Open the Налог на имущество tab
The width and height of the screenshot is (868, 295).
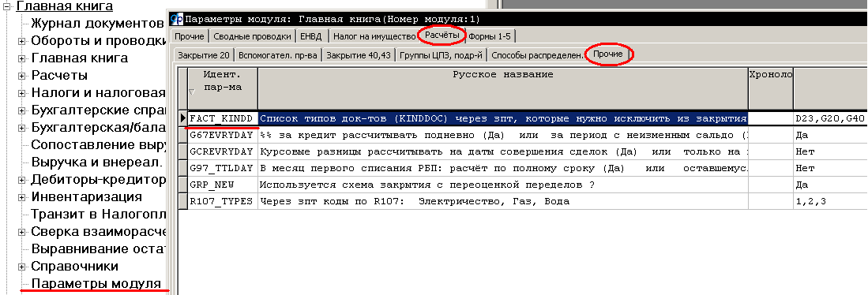(374, 36)
